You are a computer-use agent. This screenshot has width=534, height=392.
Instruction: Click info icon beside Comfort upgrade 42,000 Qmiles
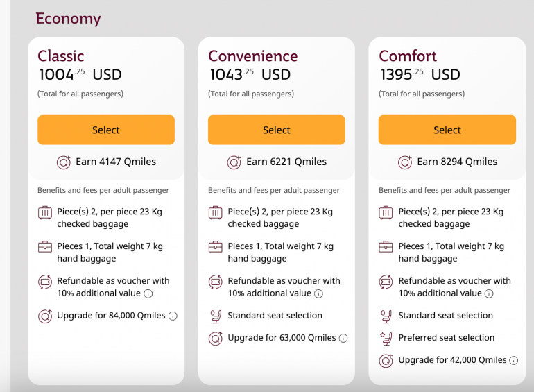pyautogui.click(x=514, y=360)
